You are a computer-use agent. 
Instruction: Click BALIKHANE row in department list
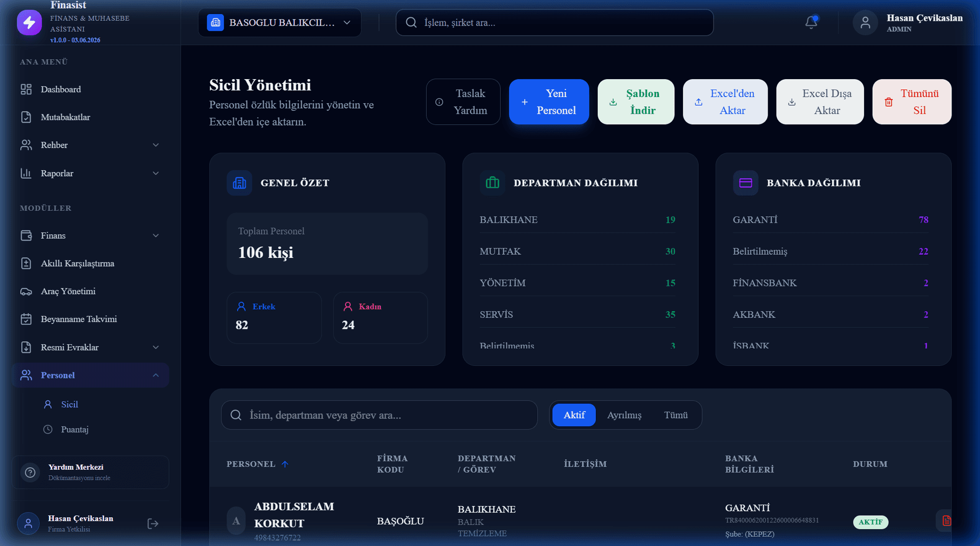tap(577, 220)
